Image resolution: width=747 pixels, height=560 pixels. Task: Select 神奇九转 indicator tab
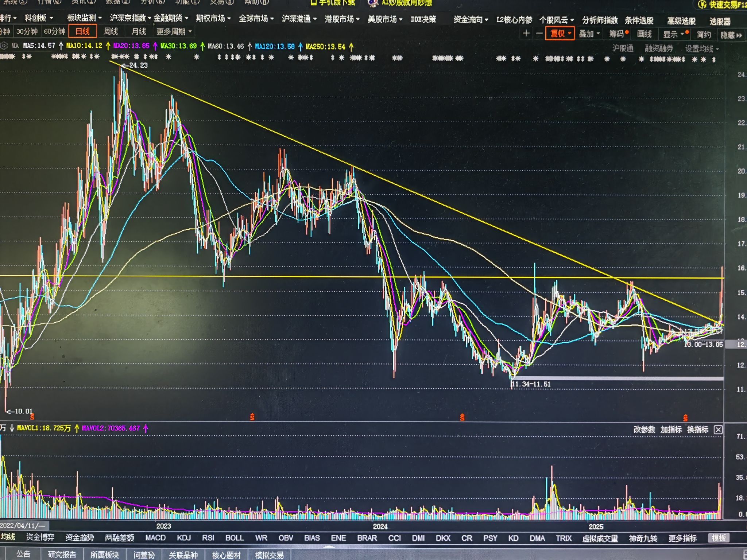[643, 538]
